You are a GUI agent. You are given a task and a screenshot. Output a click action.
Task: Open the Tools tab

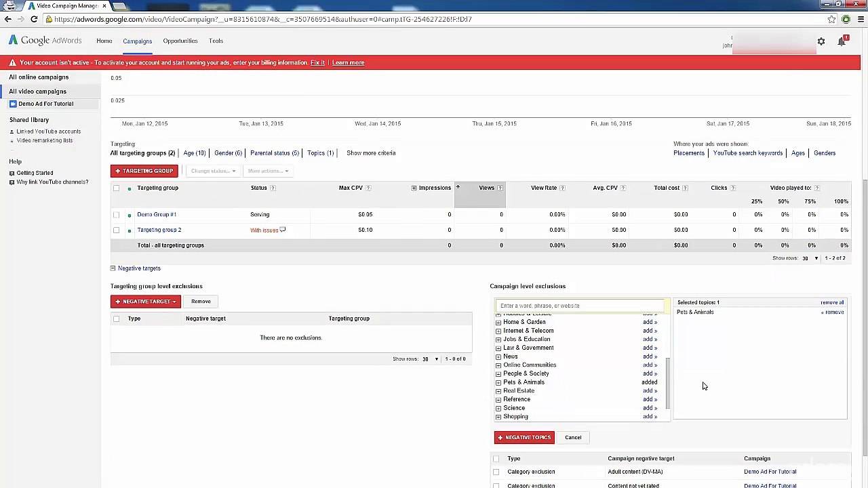point(216,41)
